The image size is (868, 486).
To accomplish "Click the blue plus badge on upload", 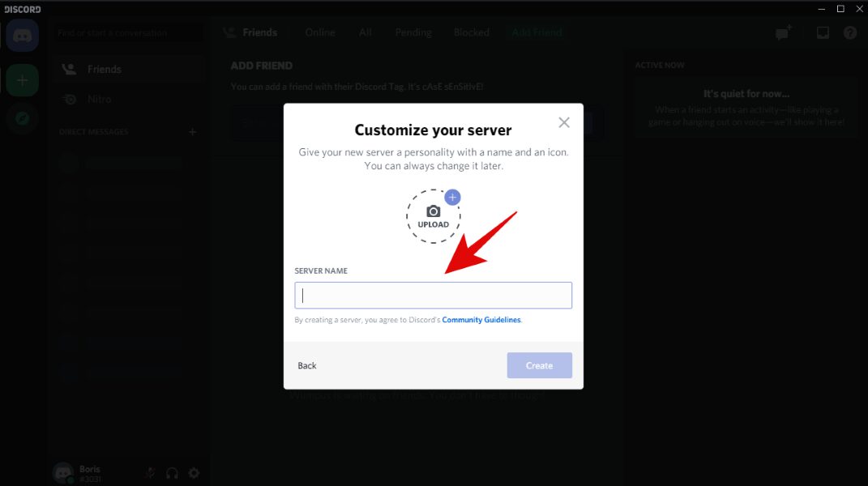I will point(452,197).
